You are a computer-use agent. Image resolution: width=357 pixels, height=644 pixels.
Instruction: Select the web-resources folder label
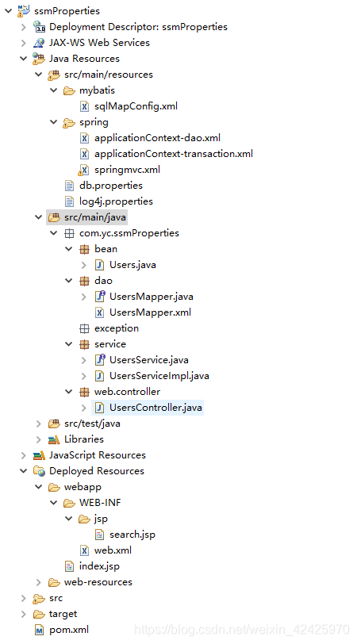click(x=98, y=582)
